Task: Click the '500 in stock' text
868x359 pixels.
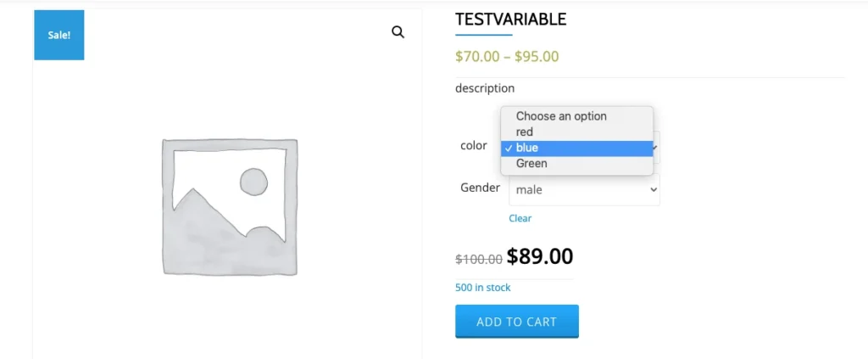Action: point(482,288)
